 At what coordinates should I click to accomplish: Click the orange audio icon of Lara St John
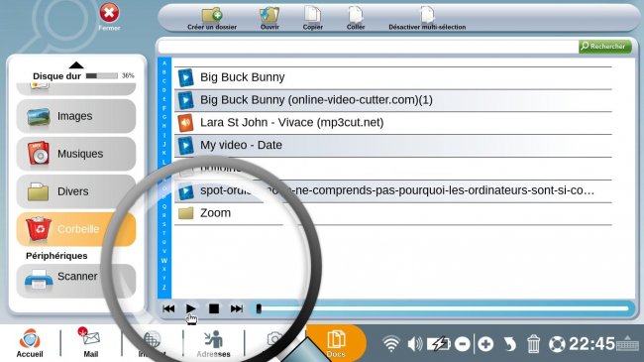(185, 123)
